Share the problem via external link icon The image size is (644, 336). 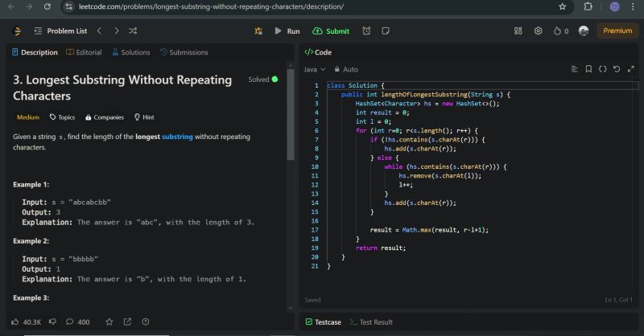click(127, 322)
